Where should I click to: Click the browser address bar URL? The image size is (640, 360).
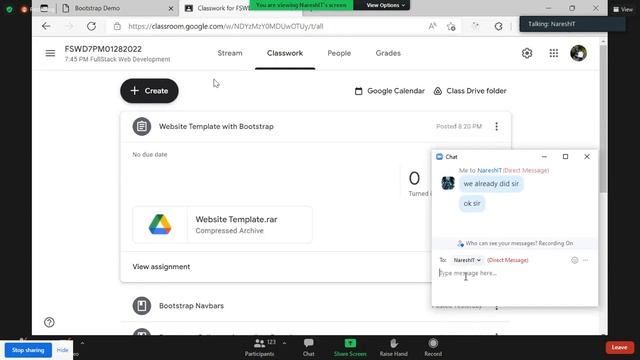click(x=226, y=27)
